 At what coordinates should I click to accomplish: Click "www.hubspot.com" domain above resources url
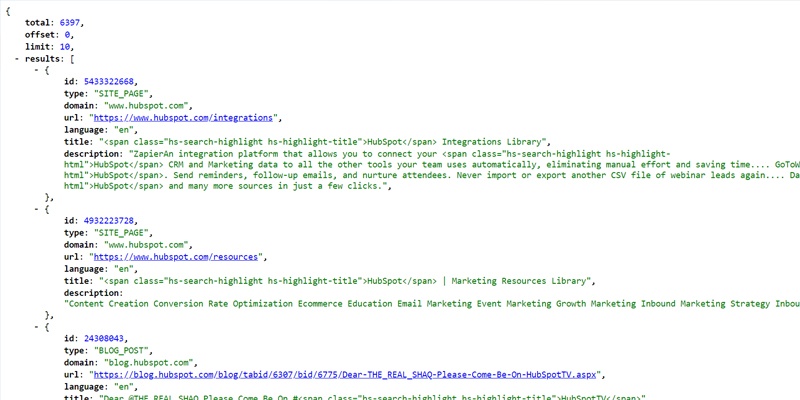147,245
